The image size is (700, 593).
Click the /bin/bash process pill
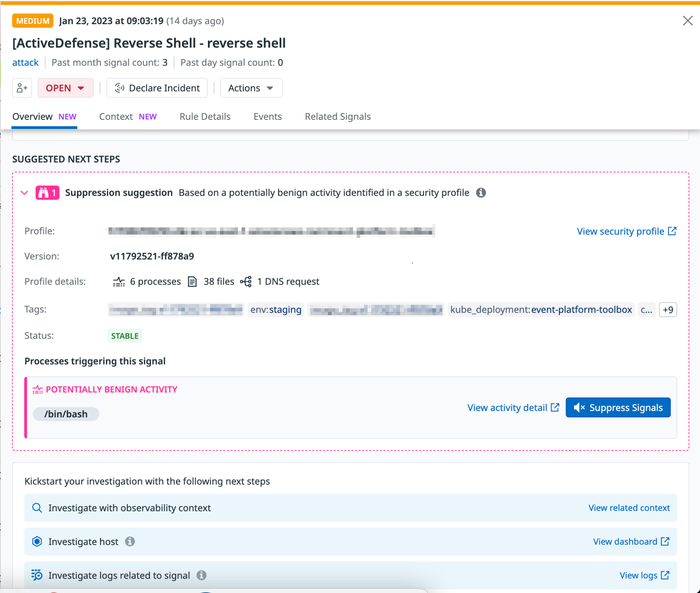coord(66,414)
